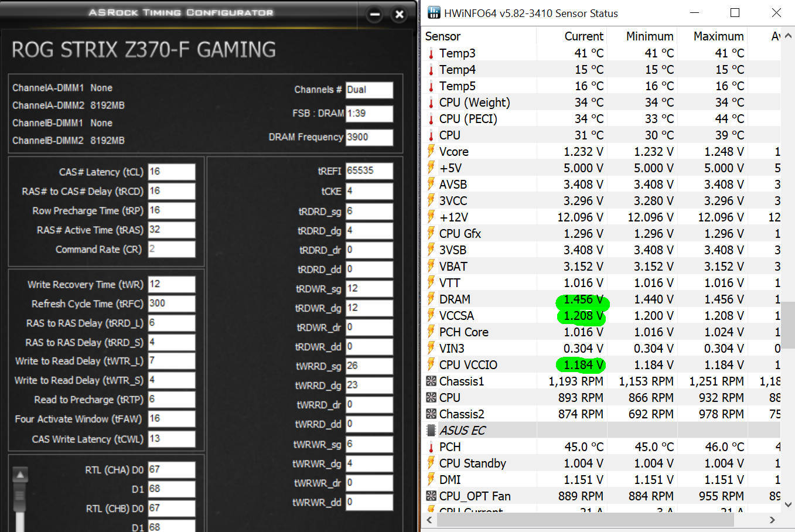Click the HWiNFO64 horizontal scroll right arrow
795x532 pixels.
[772, 520]
